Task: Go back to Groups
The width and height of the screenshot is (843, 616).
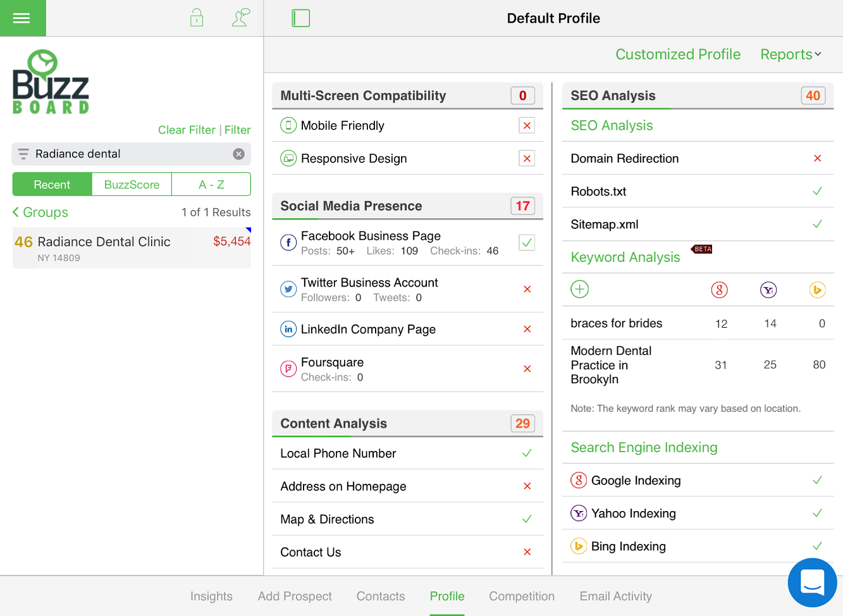Action: tap(40, 213)
